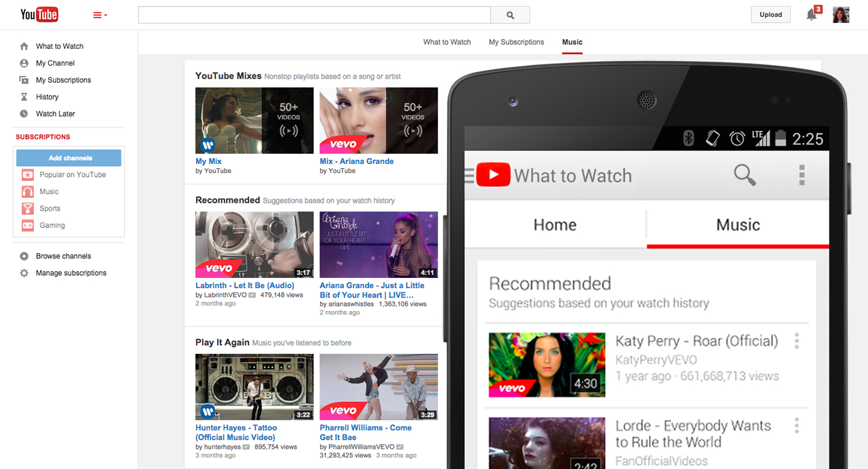Tap the phone's search magnifier icon
This screenshot has width=868, height=469.
745,176
